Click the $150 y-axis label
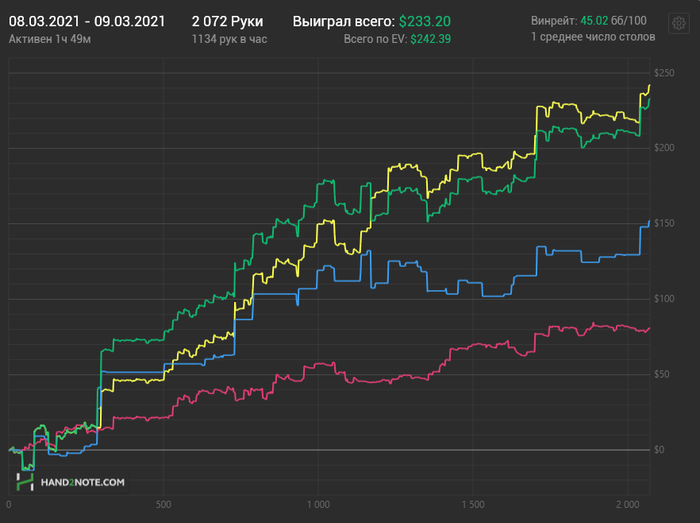The image size is (700, 523). tap(664, 223)
